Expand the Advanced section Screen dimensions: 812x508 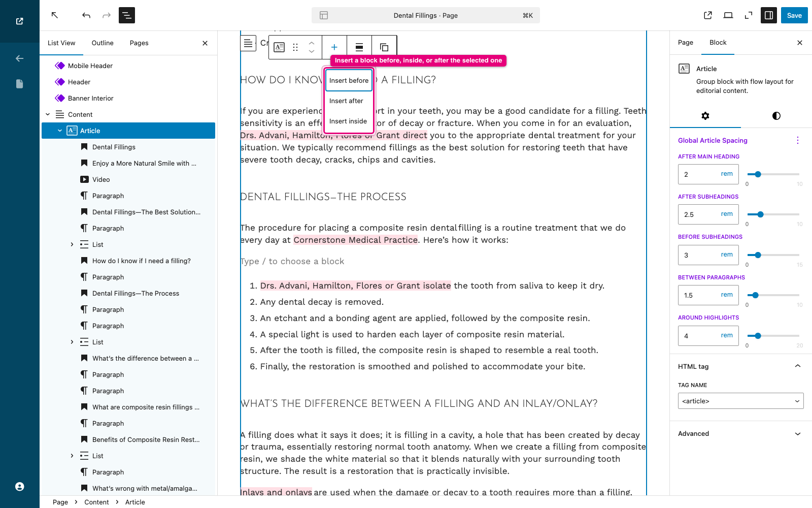[741, 433]
